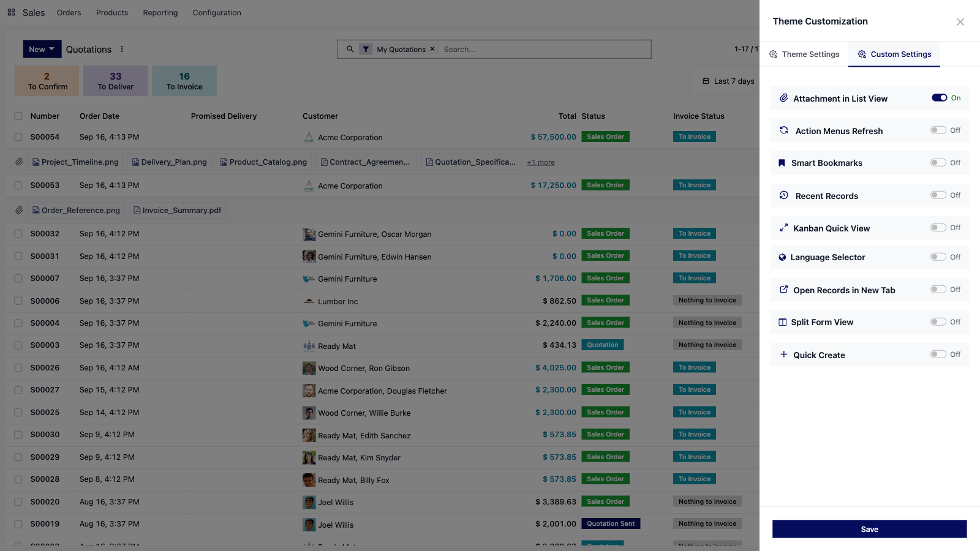Image resolution: width=980 pixels, height=551 pixels.
Task: Enable Split Form View toggle
Action: pyautogui.click(x=938, y=321)
